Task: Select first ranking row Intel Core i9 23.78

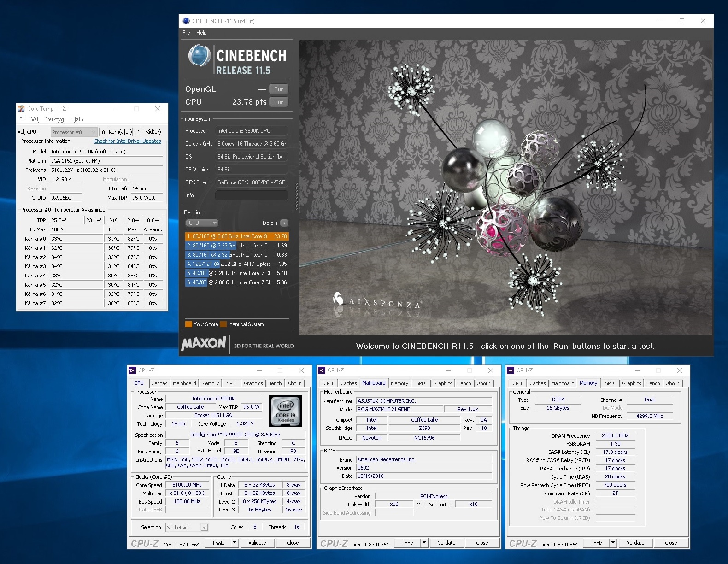Action: click(x=237, y=236)
